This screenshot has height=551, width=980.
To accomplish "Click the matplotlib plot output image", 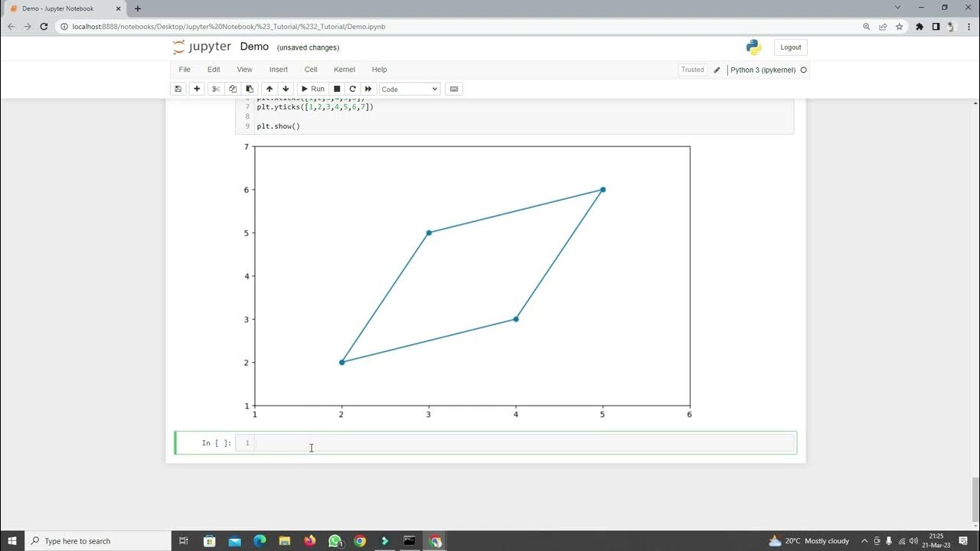I will pyautogui.click(x=466, y=282).
